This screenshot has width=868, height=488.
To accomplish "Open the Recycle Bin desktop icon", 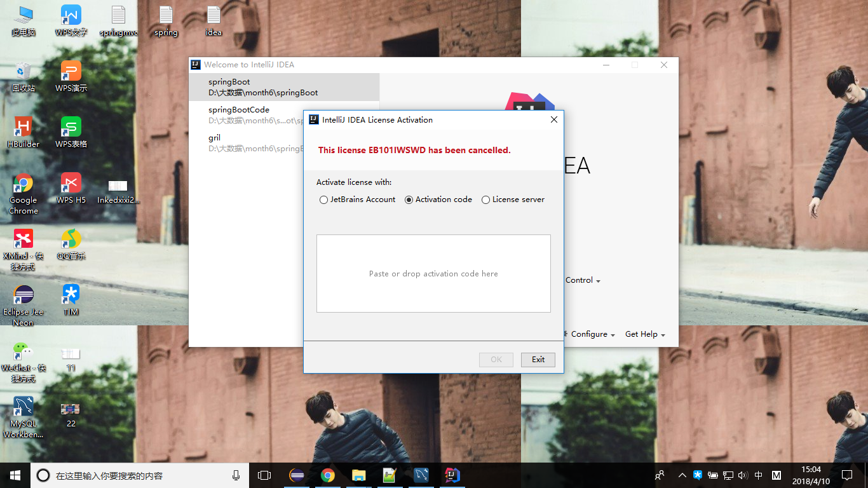I will tap(24, 77).
